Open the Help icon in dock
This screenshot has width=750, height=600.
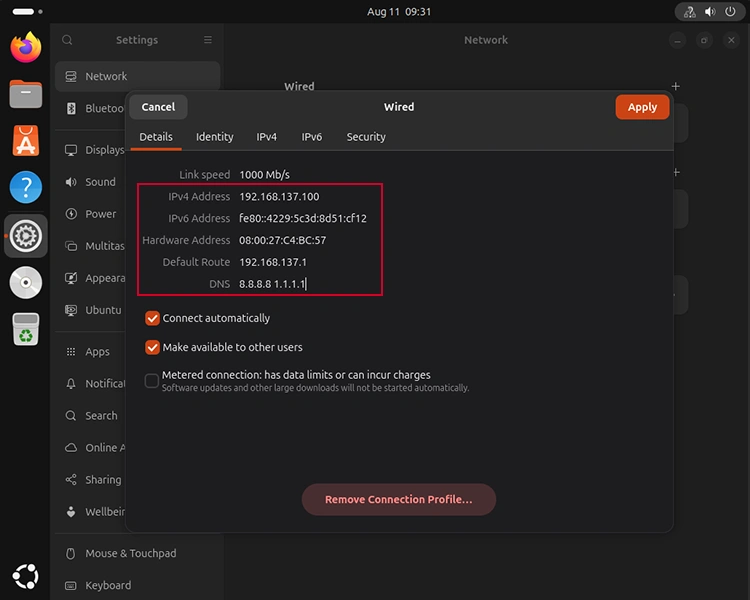coord(26,187)
